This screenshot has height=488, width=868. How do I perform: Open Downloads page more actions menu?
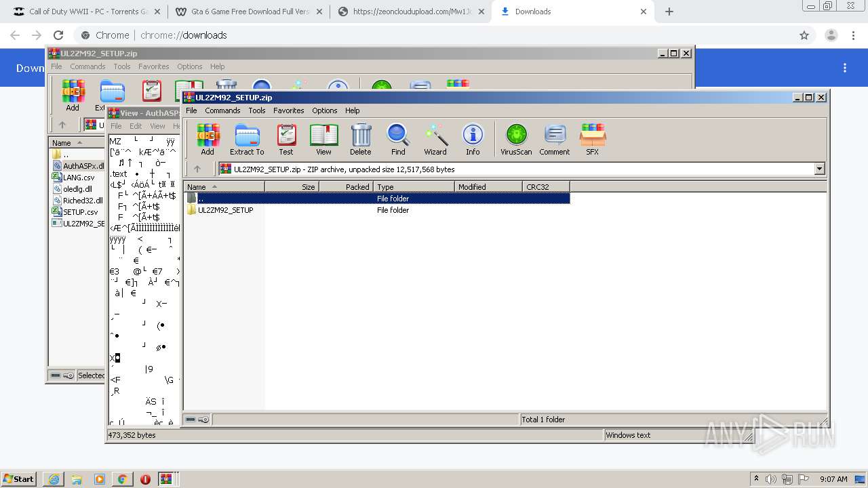[845, 68]
